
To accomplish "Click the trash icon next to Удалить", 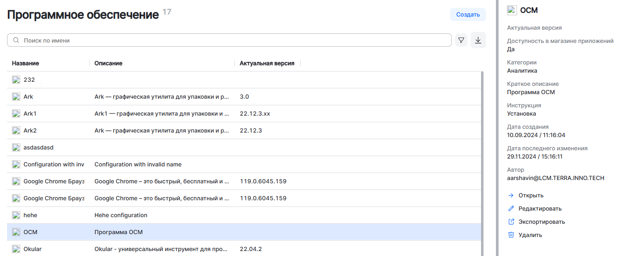I will 511,235.
